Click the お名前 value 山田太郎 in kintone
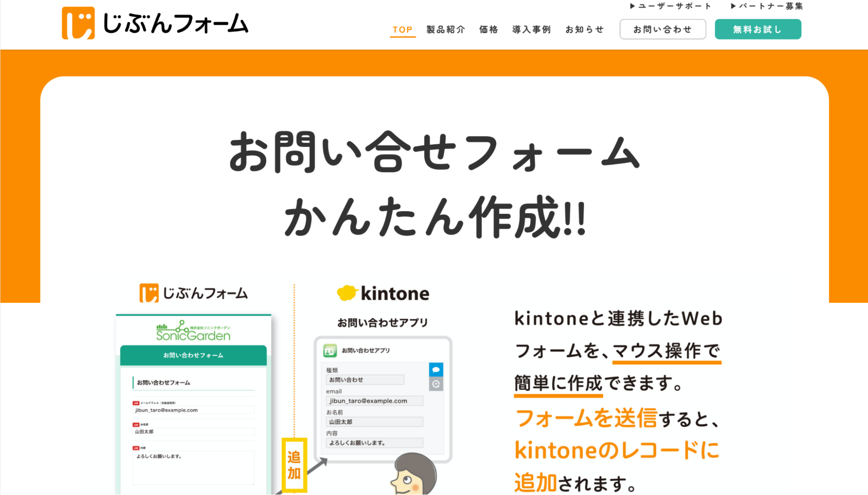Viewport: 868px width, 495px height. tap(374, 422)
